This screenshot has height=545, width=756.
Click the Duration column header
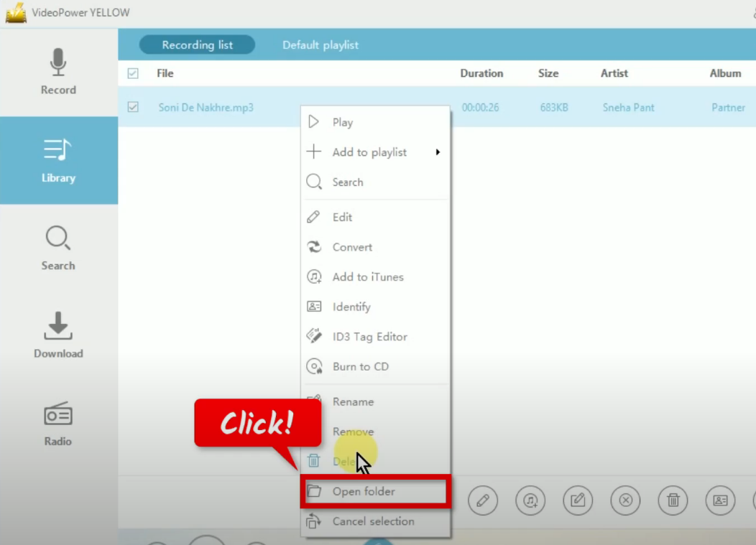pyautogui.click(x=481, y=73)
